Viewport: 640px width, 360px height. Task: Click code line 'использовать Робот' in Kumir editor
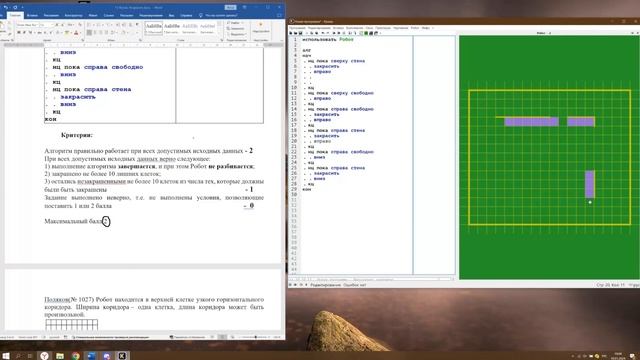(328, 40)
